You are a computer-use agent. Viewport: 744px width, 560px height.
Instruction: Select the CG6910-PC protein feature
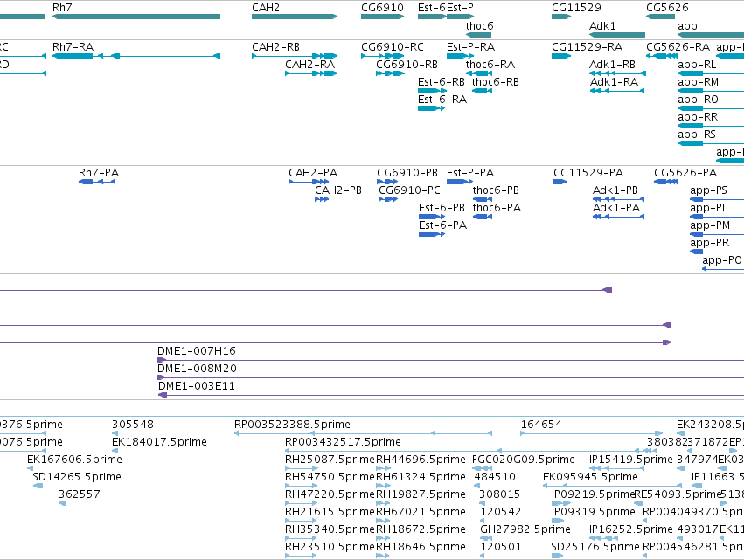[388, 199]
